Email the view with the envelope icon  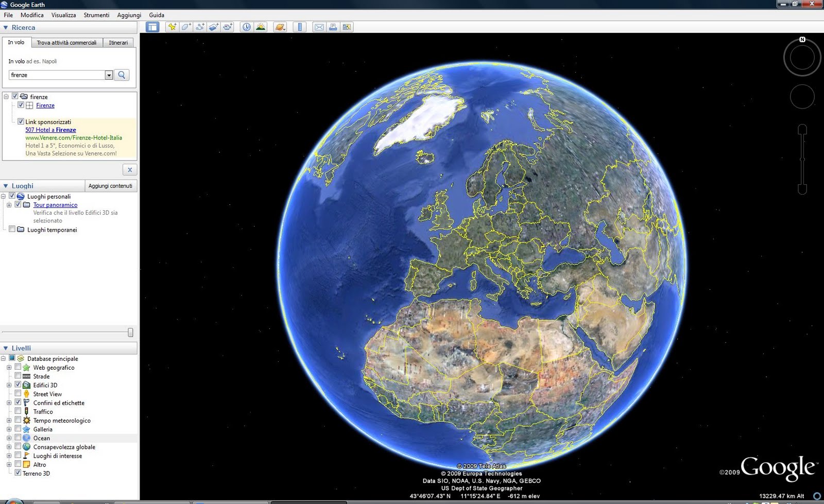[319, 27]
